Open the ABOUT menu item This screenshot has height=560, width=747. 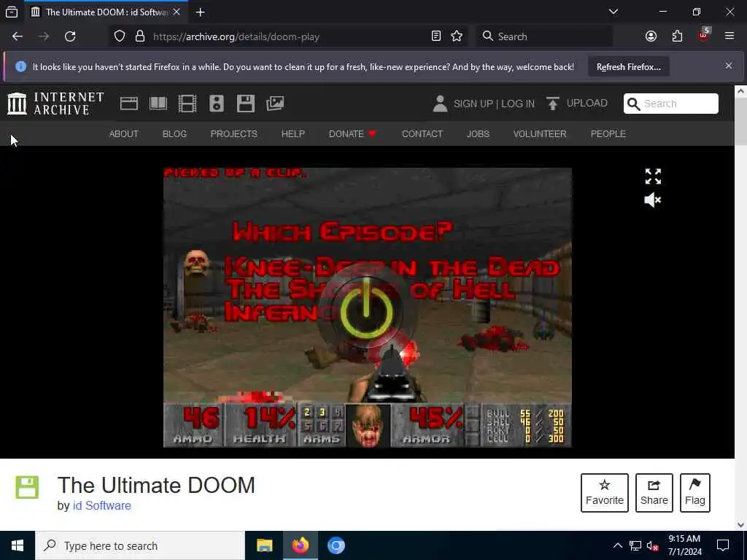[x=124, y=134]
